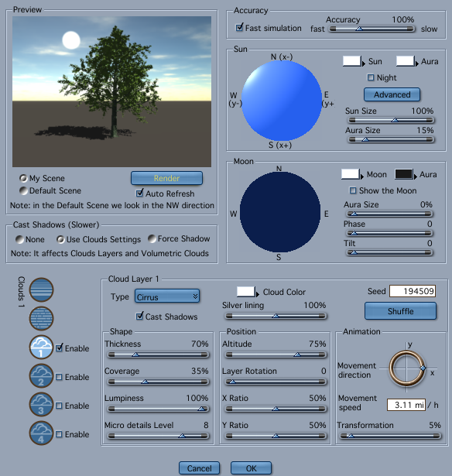Open the Sun color swatch picker
Screen dimensions: 452x476
pyautogui.click(x=352, y=61)
